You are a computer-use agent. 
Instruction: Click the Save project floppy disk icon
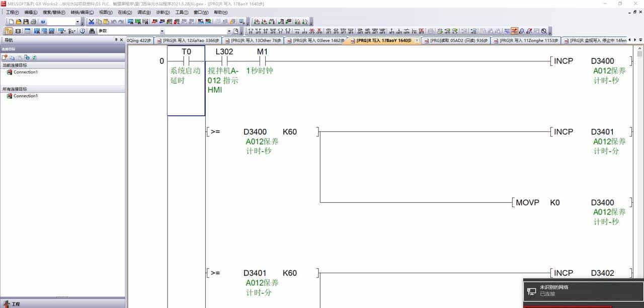pyautogui.click(x=26, y=22)
